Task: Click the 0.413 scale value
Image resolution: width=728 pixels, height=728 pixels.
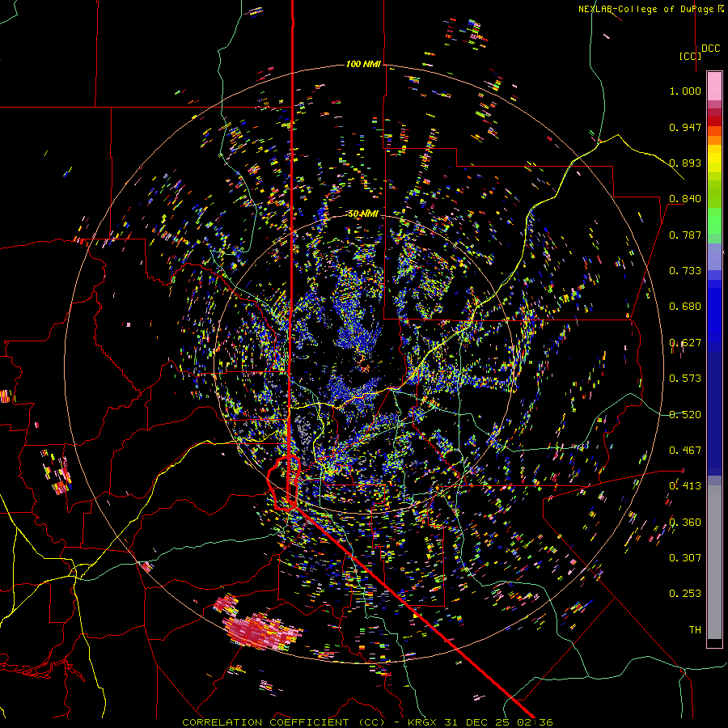Action: (685, 486)
